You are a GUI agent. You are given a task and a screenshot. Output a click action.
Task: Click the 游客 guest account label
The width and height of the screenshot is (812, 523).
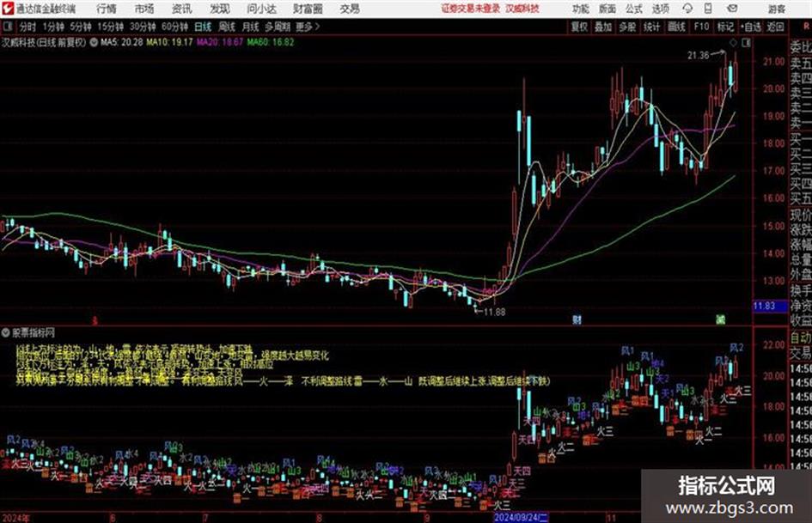pyautogui.click(x=777, y=9)
